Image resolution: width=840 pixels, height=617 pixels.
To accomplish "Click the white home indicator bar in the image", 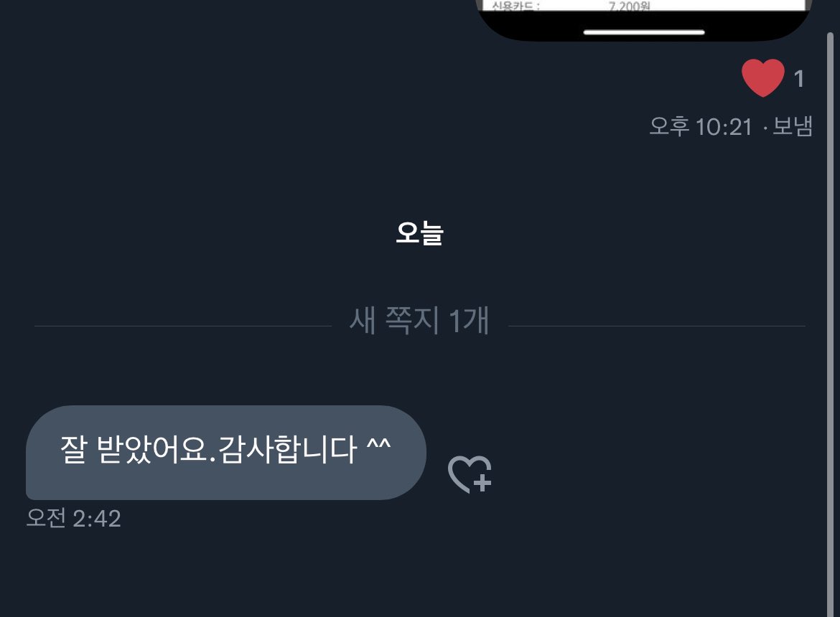I will pyautogui.click(x=644, y=32).
